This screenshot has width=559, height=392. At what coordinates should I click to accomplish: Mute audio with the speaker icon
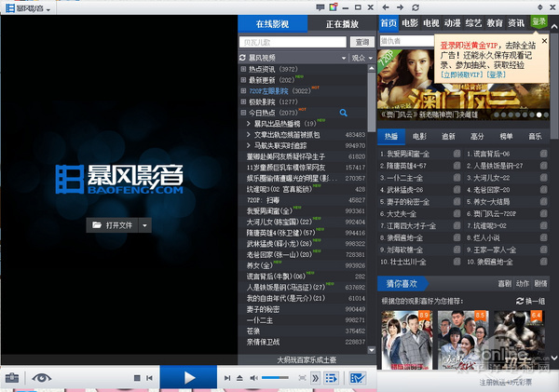point(253,378)
